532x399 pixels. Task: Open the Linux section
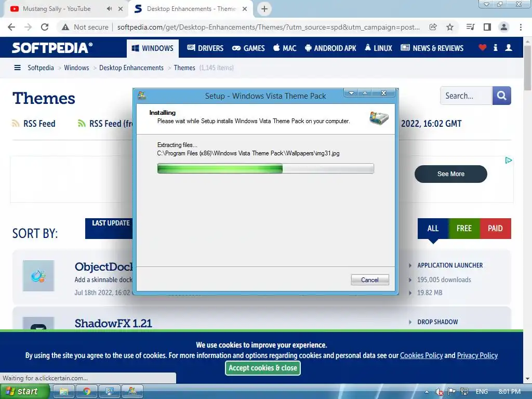(378, 48)
